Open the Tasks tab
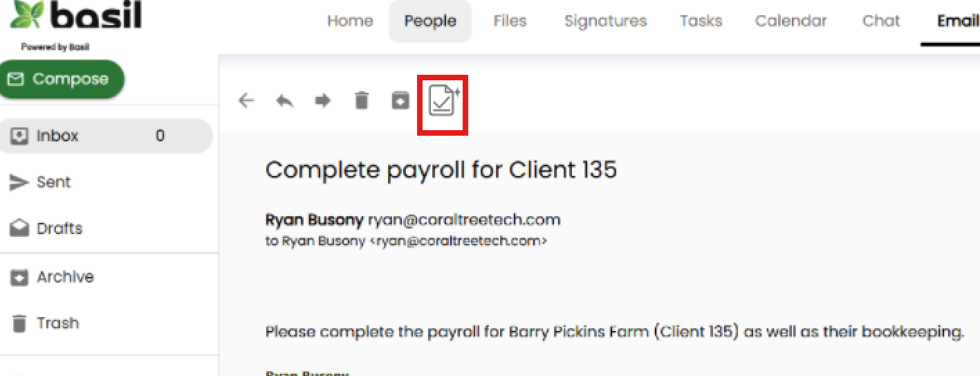 [701, 21]
